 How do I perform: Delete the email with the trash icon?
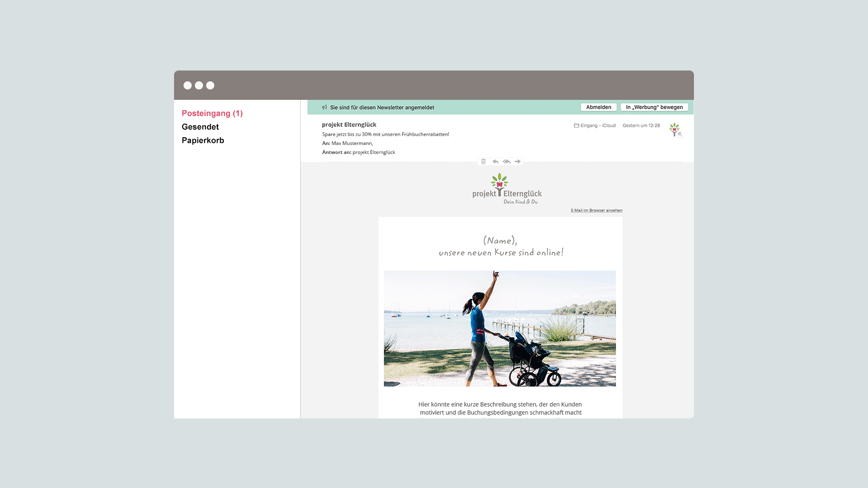pyautogui.click(x=483, y=161)
